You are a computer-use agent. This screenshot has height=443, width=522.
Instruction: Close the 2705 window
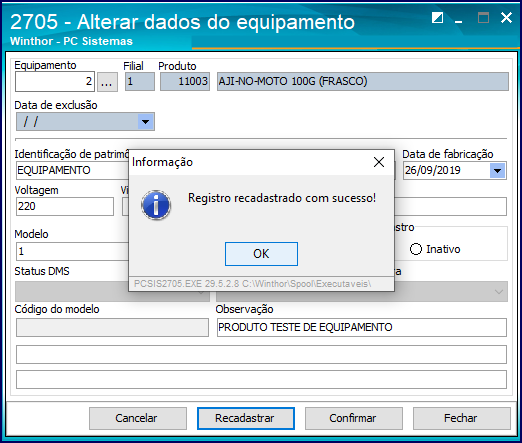(506, 18)
